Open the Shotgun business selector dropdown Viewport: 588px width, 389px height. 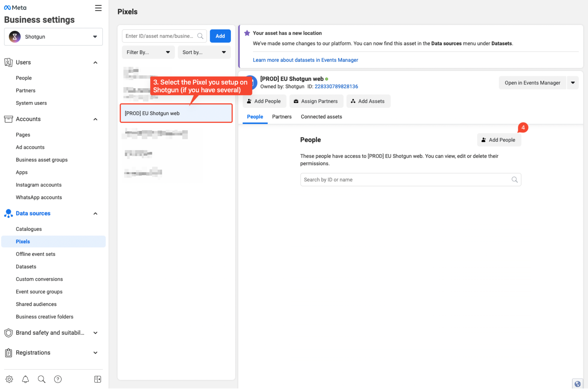point(53,37)
